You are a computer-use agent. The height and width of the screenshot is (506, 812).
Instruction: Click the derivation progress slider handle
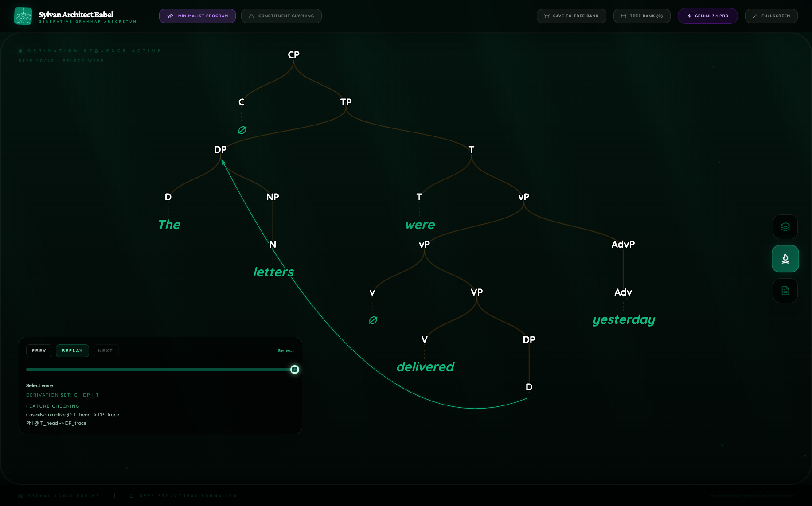click(x=295, y=370)
